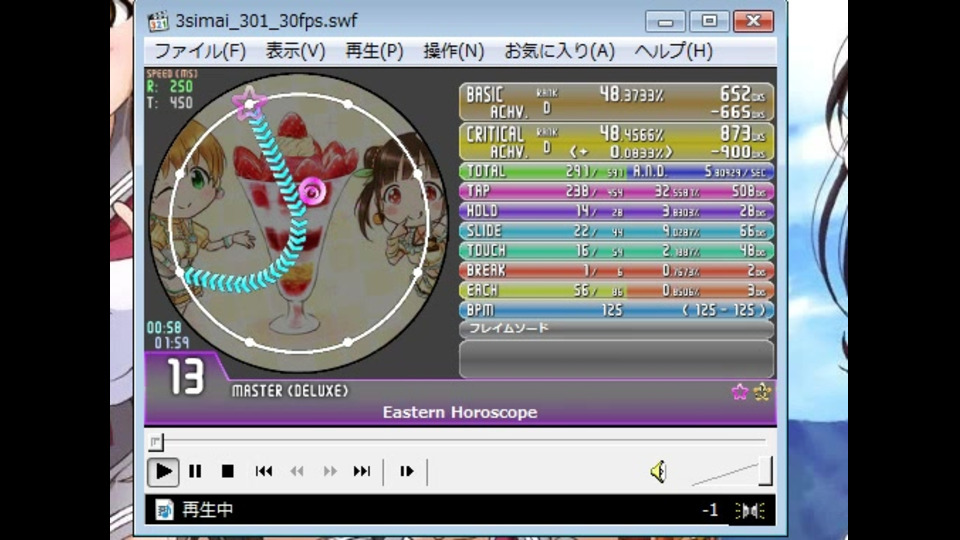
Task: Click the -1 value in status bar
Action: tap(710, 510)
